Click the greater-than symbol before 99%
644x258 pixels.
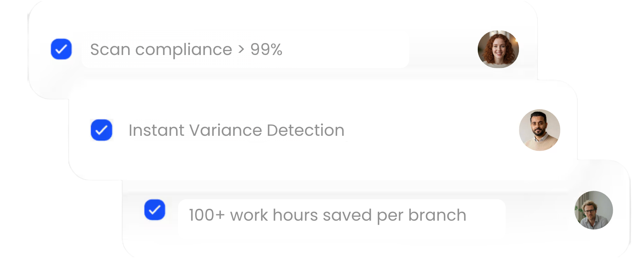coord(241,50)
